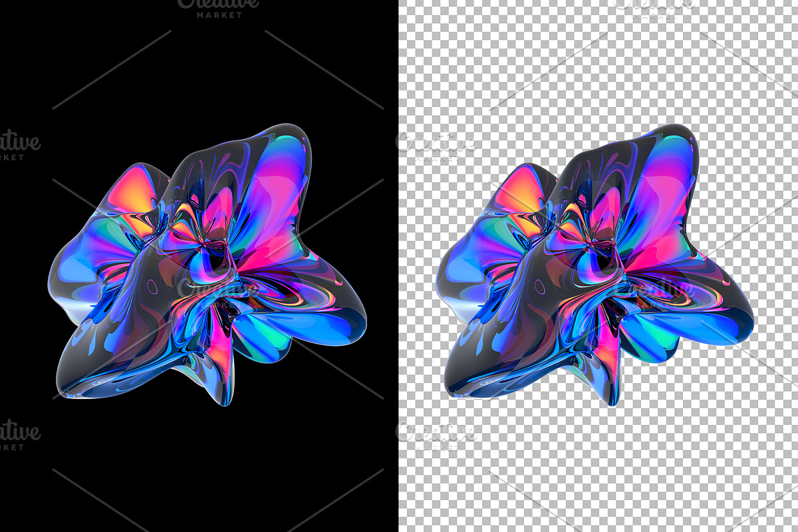
Task: Click the far-right blue lobe of the left shape
Action: (339, 319)
